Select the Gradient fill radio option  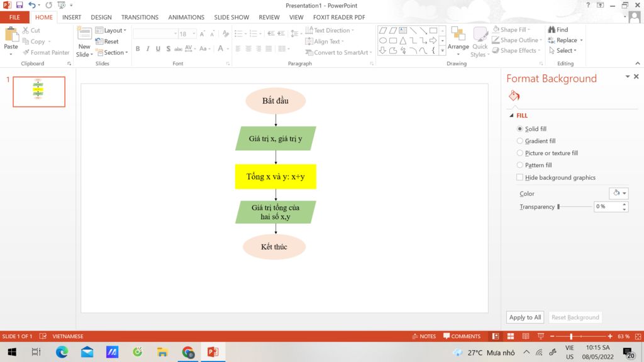point(520,141)
